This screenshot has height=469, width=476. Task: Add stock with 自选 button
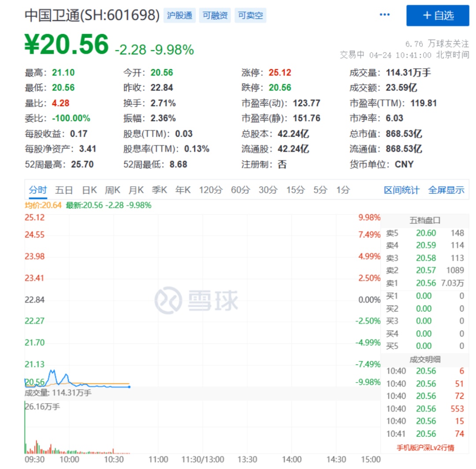click(437, 15)
